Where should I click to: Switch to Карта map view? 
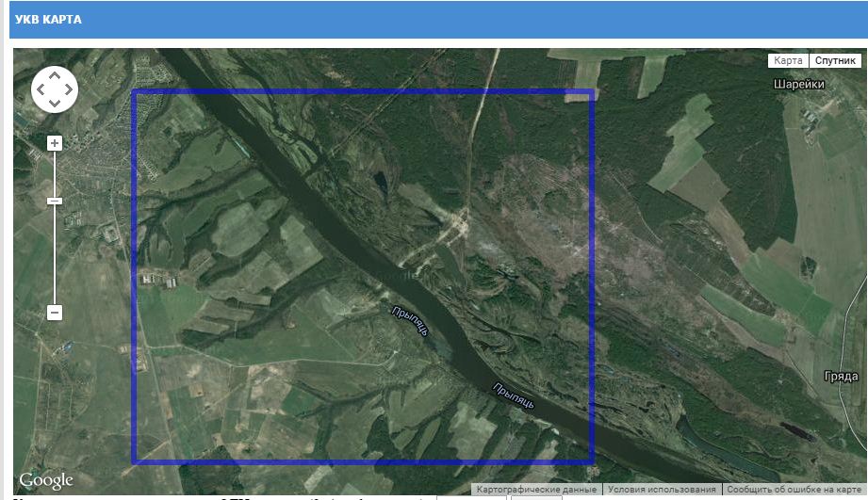pyautogui.click(x=788, y=60)
